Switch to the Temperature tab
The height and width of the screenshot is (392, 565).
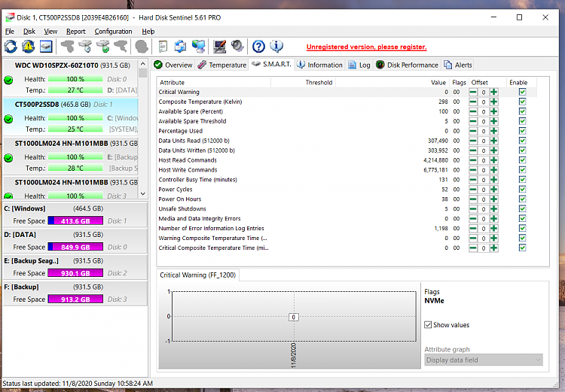(222, 65)
